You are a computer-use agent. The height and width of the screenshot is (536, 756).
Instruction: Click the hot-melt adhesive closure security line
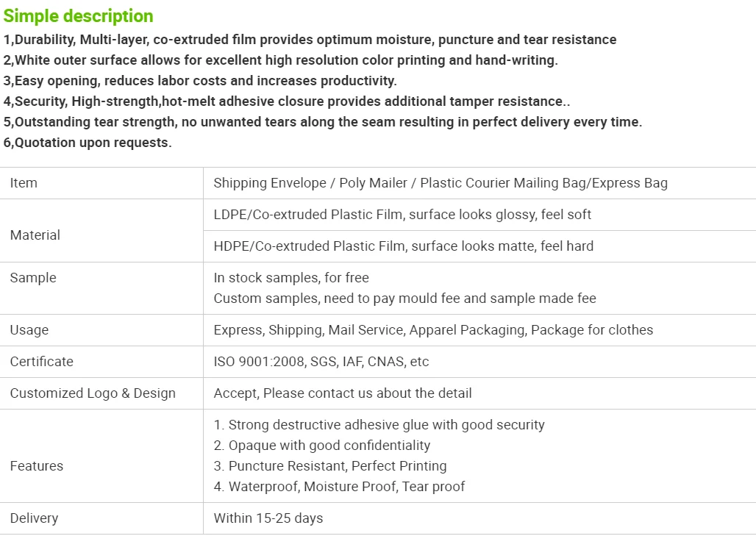pos(286,101)
